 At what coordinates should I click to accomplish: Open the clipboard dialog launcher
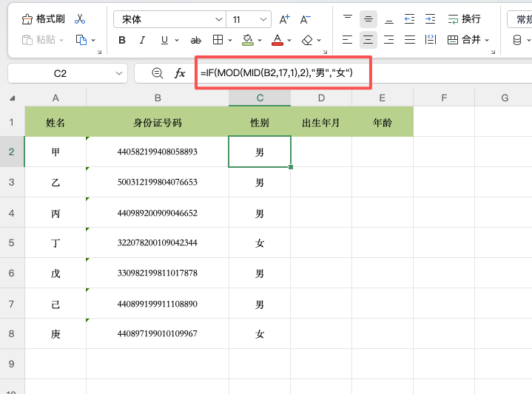[x=99, y=52]
